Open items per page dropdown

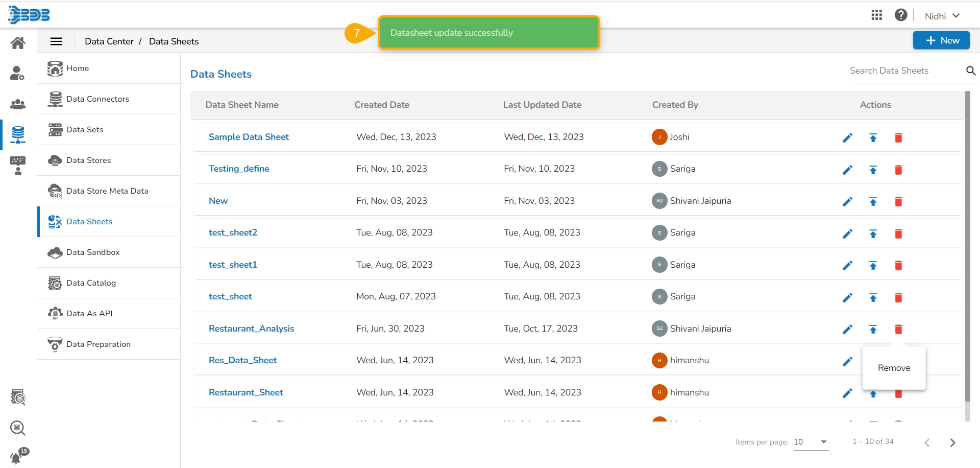coord(811,442)
